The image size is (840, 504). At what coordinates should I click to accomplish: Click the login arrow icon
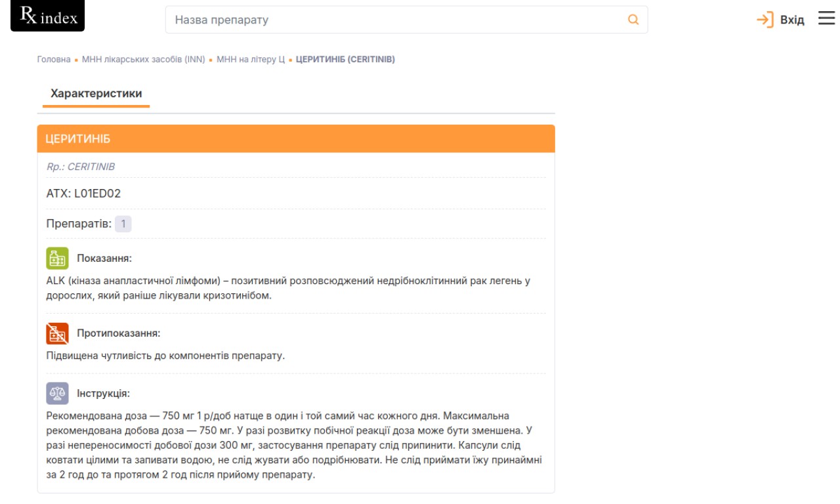tap(765, 20)
